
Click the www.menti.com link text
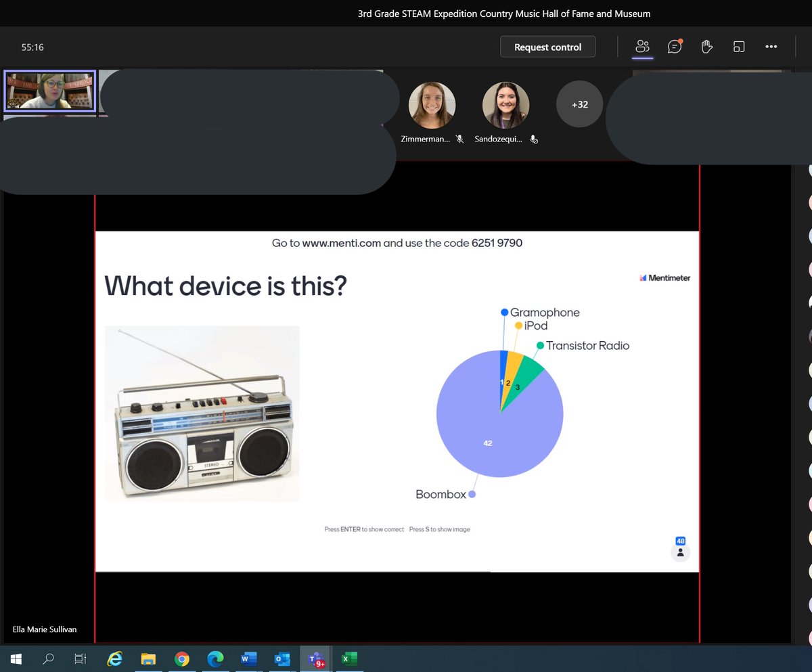[x=341, y=242]
